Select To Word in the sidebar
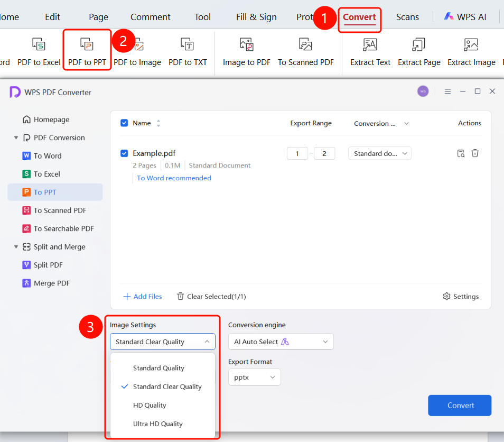The image size is (504, 442). [x=42, y=156]
